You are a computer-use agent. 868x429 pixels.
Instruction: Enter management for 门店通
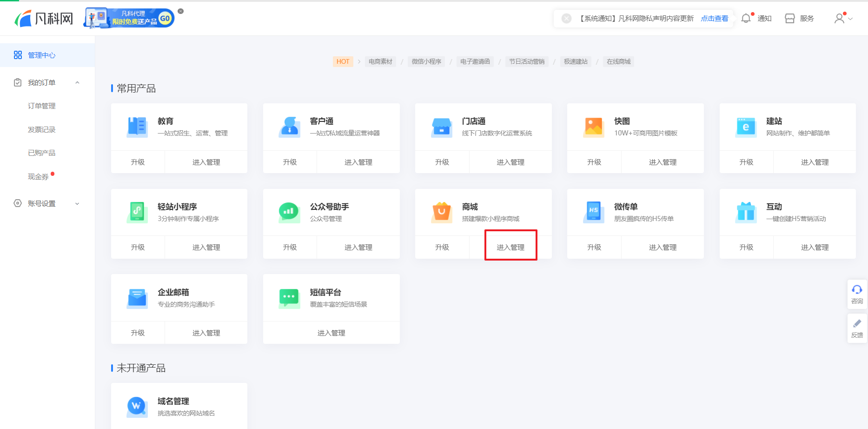(510, 162)
